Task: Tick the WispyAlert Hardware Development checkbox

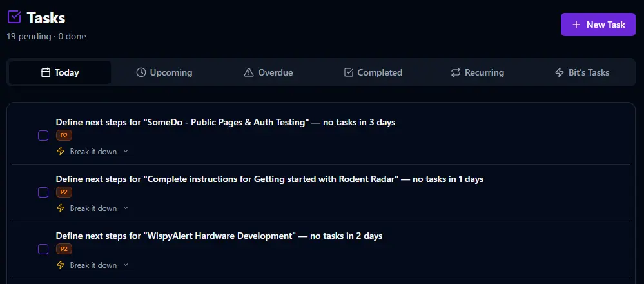Action: pos(43,249)
